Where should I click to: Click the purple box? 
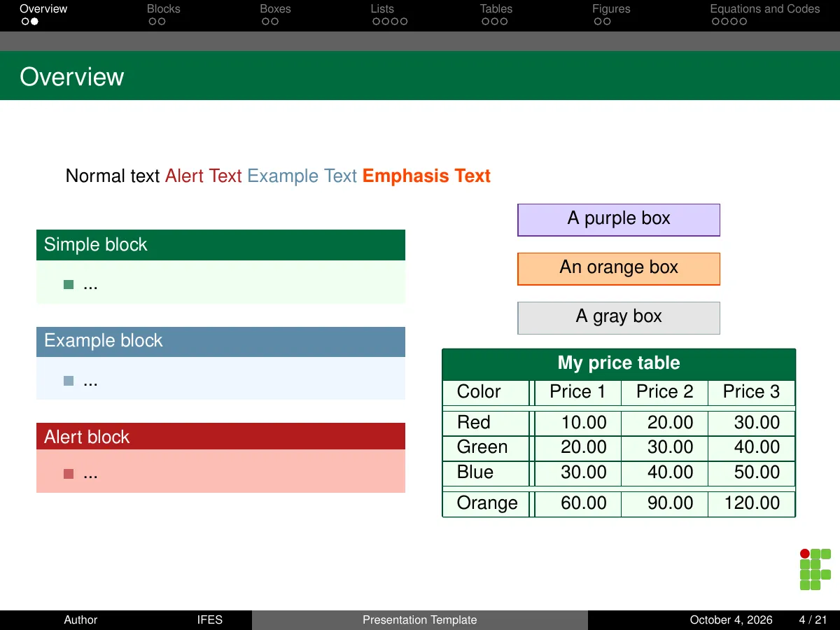pos(619,220)
